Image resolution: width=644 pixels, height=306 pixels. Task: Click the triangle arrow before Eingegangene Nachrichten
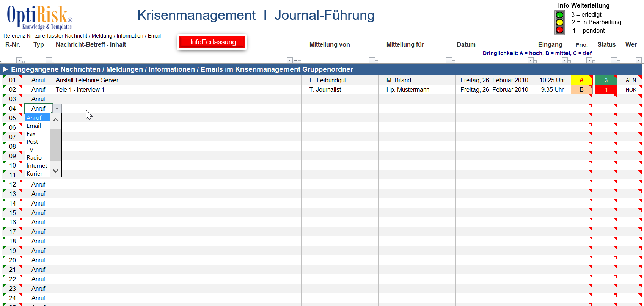[6, 69]
